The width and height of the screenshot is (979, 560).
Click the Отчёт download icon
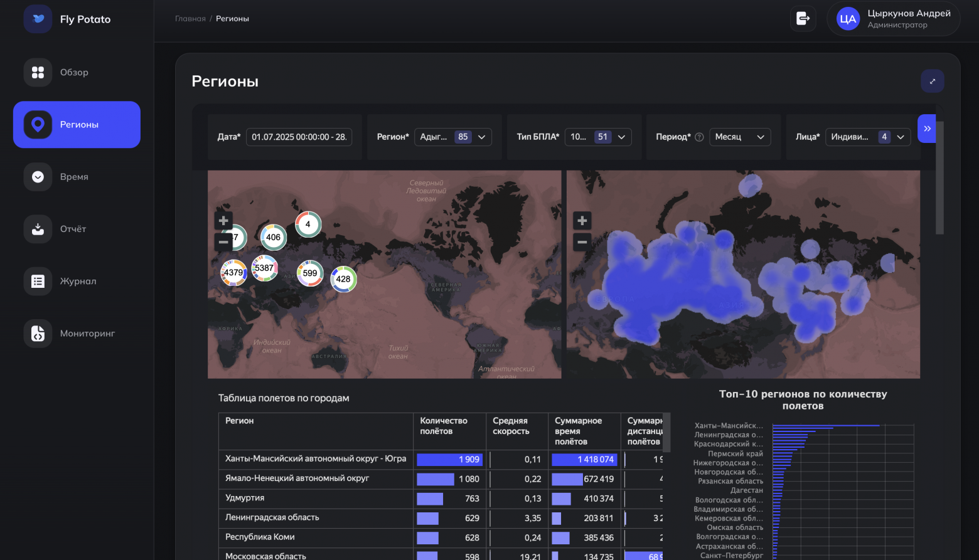pos(38,229)
